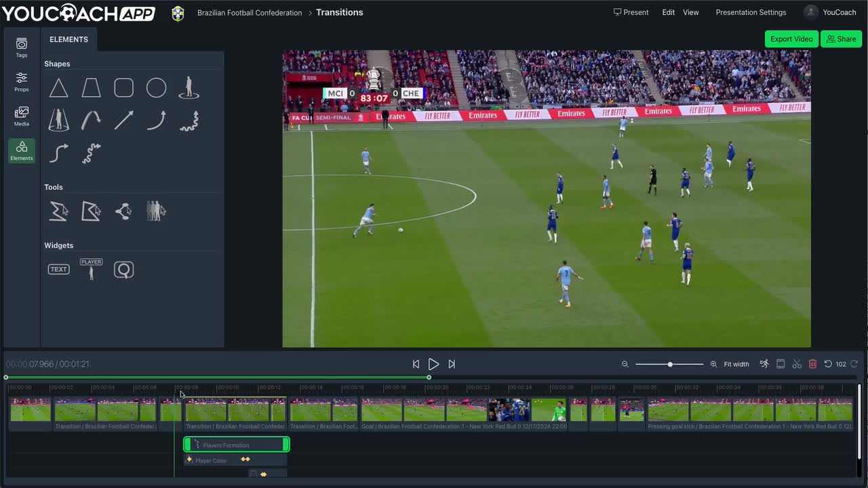The image size is (868, 488).
Task: Select the circle shape from Shapes
Action: [156, 87]
